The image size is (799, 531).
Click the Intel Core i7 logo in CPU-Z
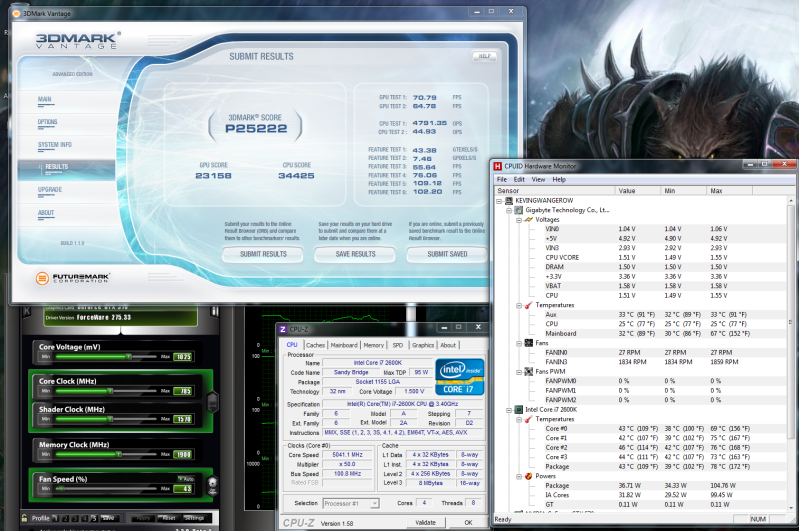[x=459, y=377]
